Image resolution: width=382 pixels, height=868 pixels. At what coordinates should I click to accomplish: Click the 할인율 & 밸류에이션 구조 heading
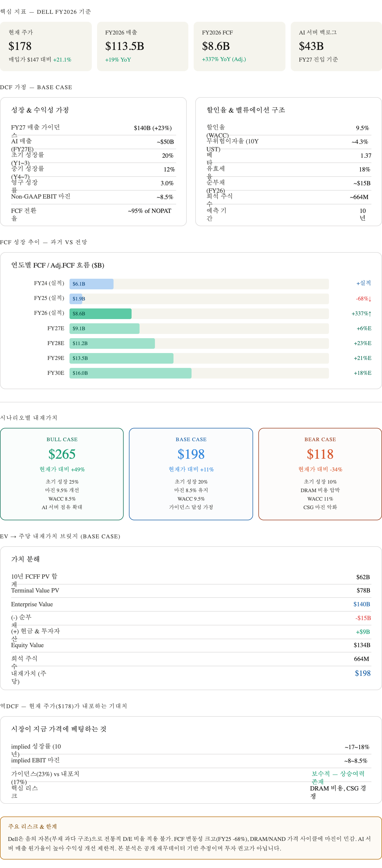pos(246,110)
